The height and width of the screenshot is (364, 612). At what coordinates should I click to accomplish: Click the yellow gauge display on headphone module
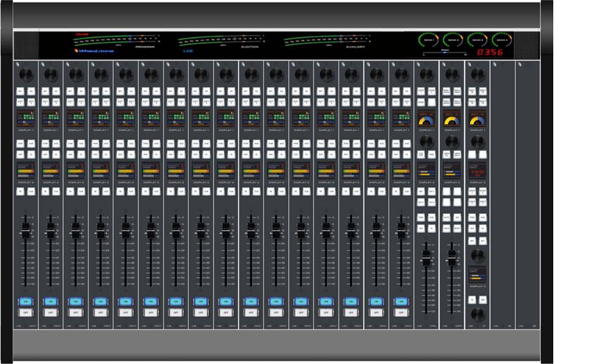coord(452,119)
